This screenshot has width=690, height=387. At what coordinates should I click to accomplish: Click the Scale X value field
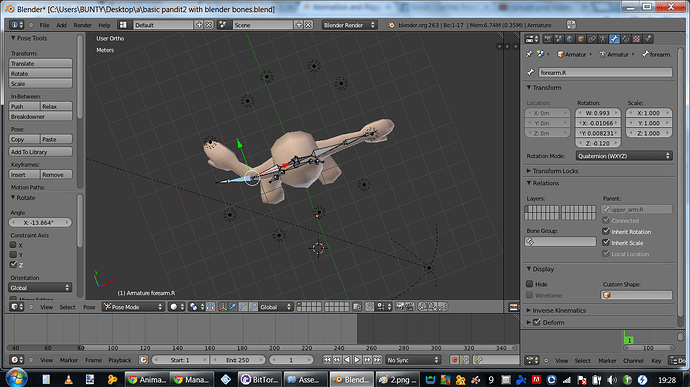649,113
